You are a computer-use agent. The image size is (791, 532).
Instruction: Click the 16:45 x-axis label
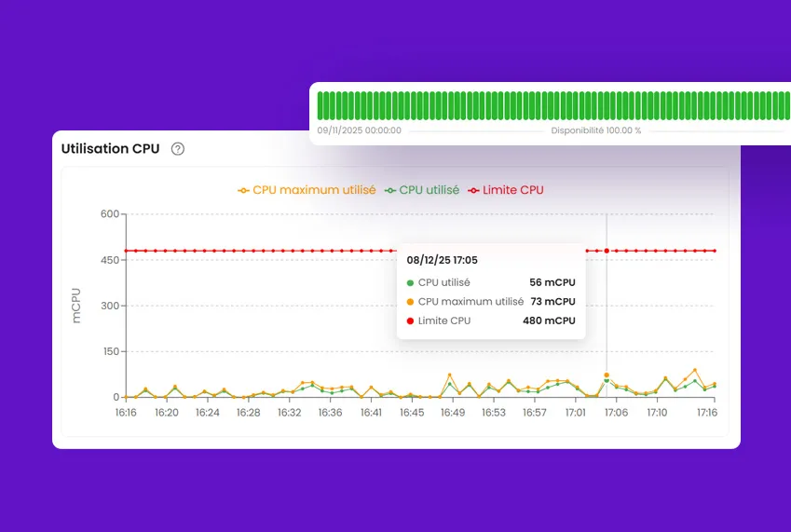(x=412, y=413)
